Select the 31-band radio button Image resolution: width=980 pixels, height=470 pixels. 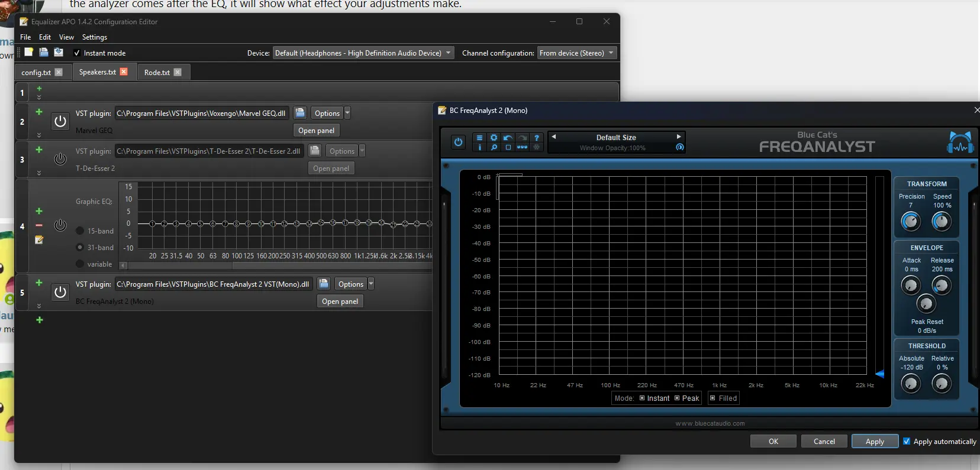pyautogui.click(x=80, y=247)
